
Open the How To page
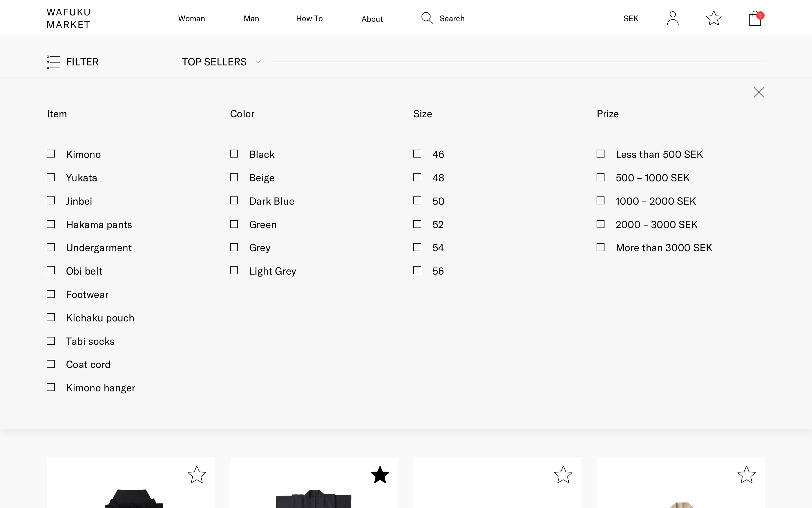point(309,18)
